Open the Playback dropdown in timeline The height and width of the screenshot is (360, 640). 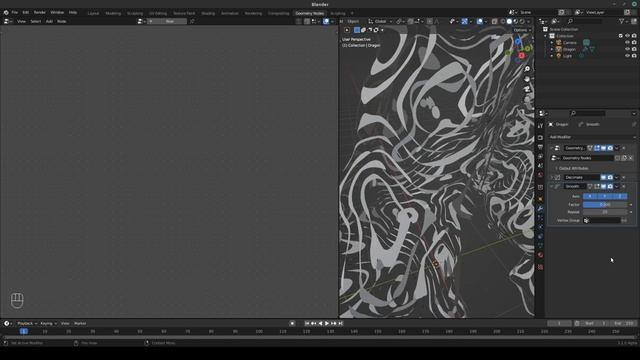coord(27,323)
